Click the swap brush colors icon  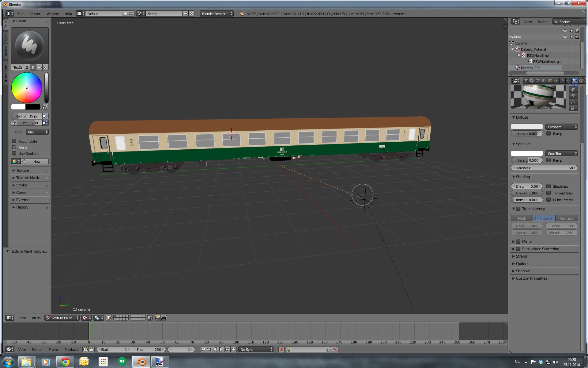point(45,107)
